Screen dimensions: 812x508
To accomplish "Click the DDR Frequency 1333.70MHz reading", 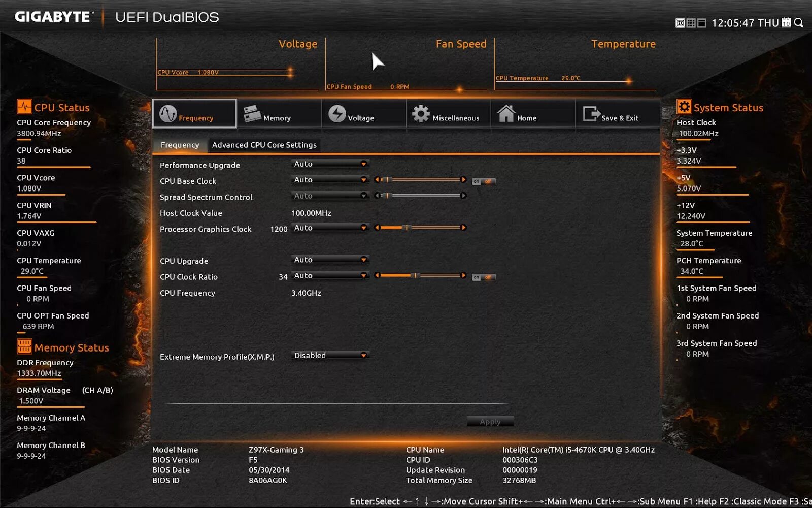I will click(x=39, y=373).
